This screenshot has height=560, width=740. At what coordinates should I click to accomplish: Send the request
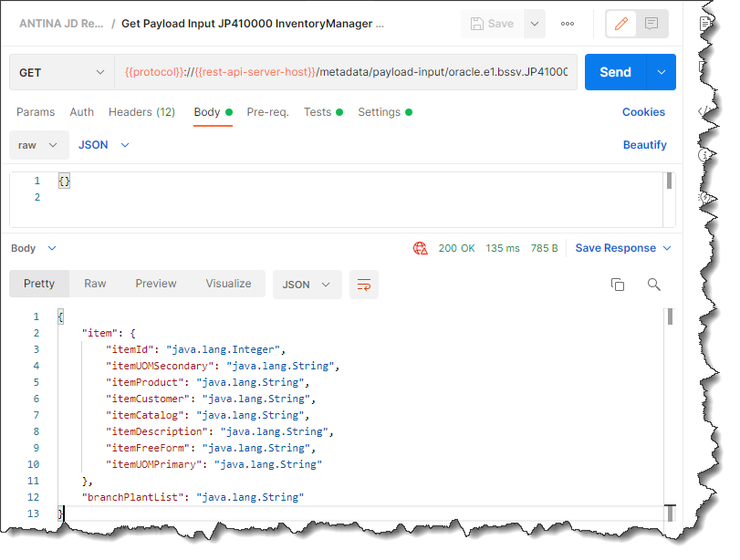click(x=615, y=72)
